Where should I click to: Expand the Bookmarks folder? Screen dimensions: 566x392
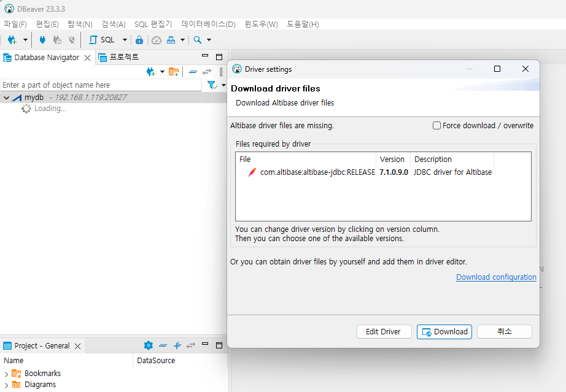tap(6, 374)
